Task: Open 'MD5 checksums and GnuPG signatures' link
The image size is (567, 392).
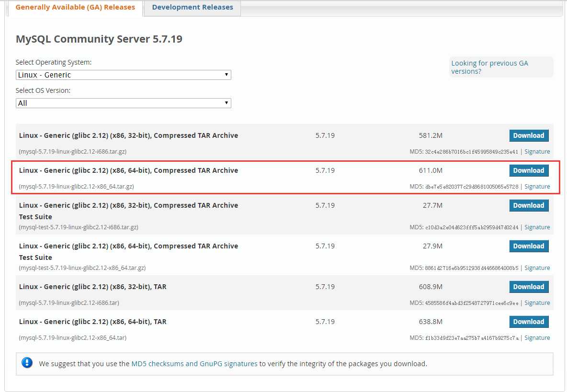Action: click(194, 364)
